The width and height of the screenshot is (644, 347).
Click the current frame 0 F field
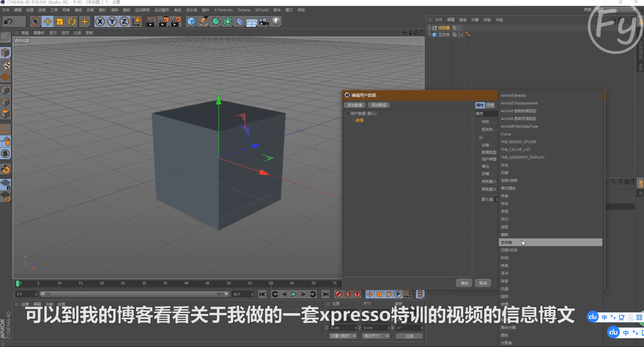(x=26, y=294)
